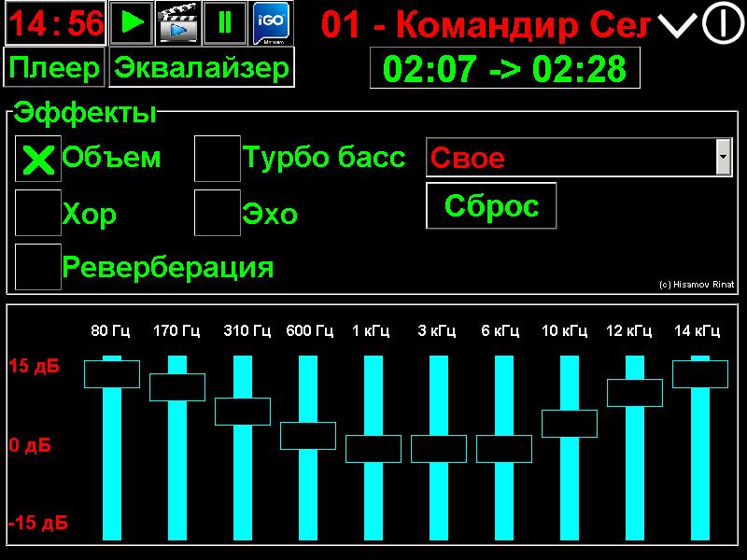Switch to the Эквалайзер tab
The image size is (747, 560).
pos(202,67)
